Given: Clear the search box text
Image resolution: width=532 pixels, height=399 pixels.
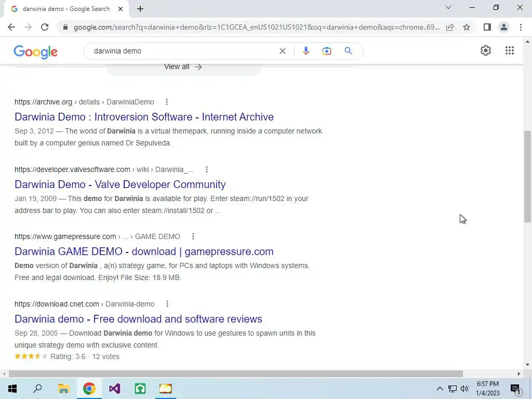Looking at the screenshot, I should click(x=282, y=51).
